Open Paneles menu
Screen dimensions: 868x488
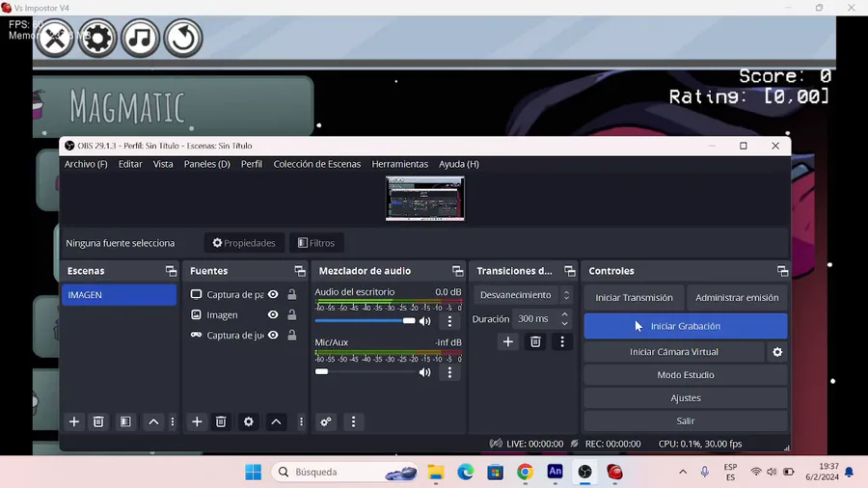(x=207, y=164)
